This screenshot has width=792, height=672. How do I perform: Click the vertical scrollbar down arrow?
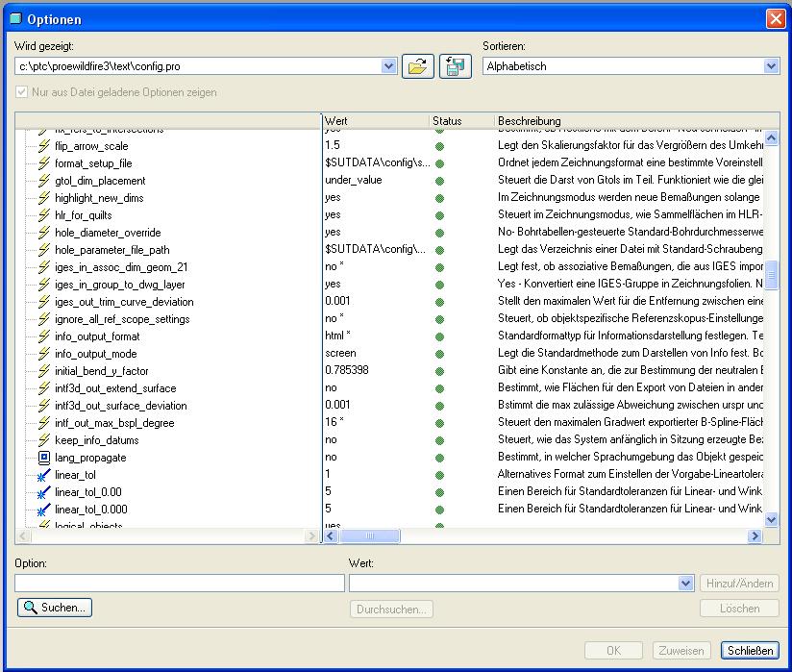(x=771, y=520)
